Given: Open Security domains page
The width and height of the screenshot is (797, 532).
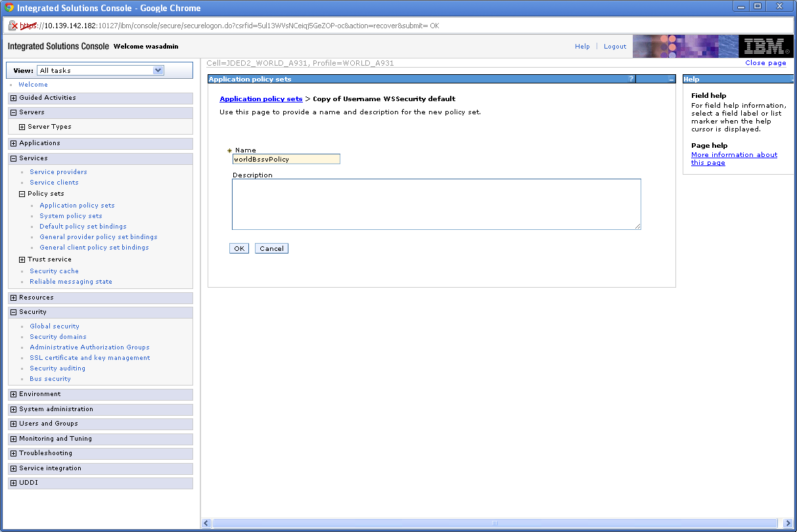Looking at the screenshot, I should [58, 337].
